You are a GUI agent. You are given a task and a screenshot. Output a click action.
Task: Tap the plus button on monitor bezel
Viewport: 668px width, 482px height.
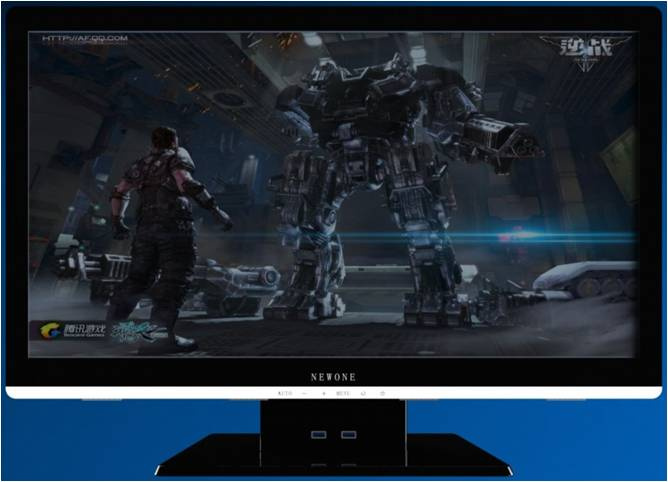(324, 393)
